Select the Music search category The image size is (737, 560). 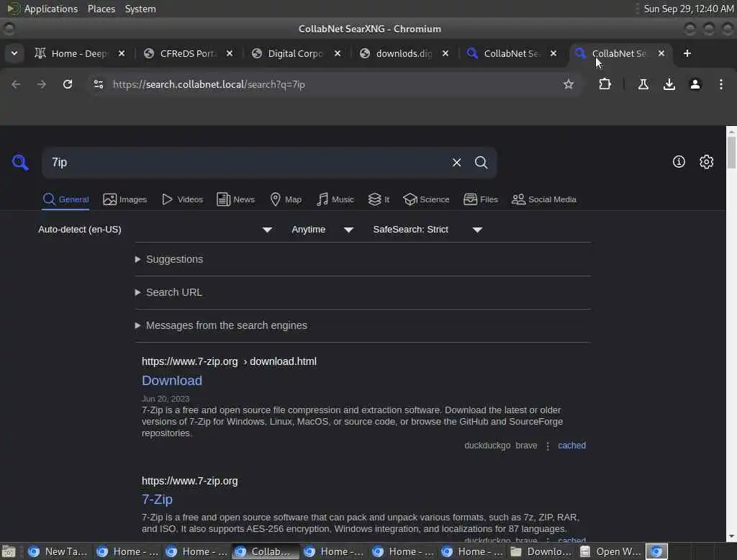point(335,199)
